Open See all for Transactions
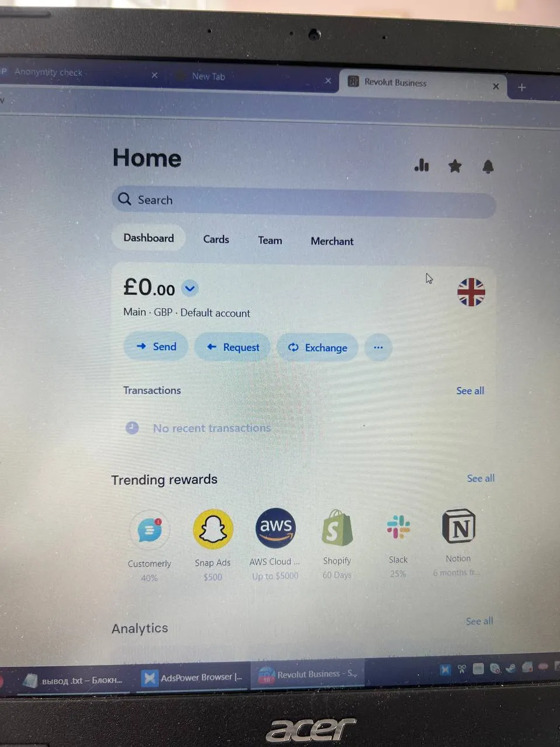This screenshot has height=747, width=560. click(470, 391)
